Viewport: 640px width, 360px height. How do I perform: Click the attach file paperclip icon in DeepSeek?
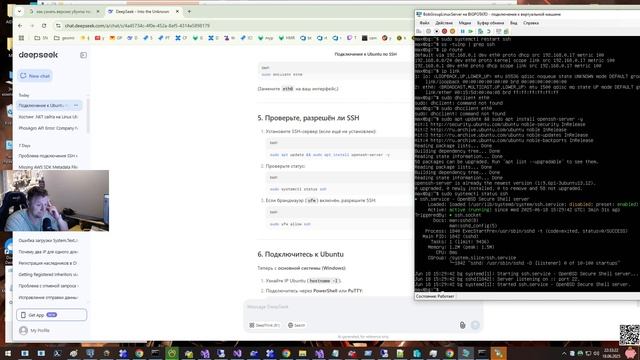(x=462, y=325)
